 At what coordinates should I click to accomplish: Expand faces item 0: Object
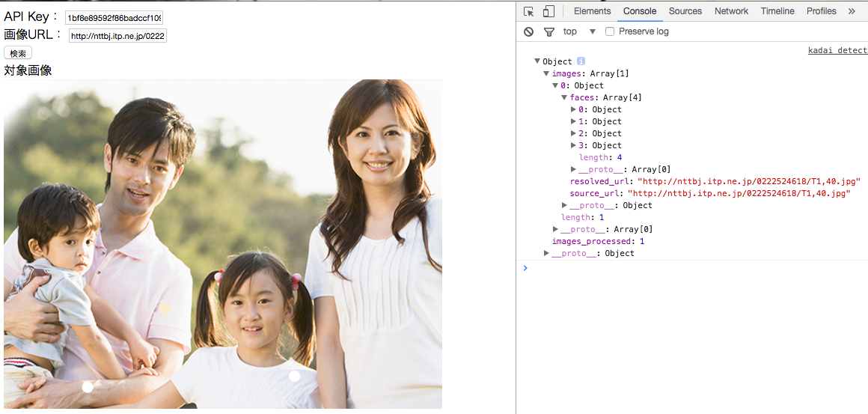pos(574,109)
